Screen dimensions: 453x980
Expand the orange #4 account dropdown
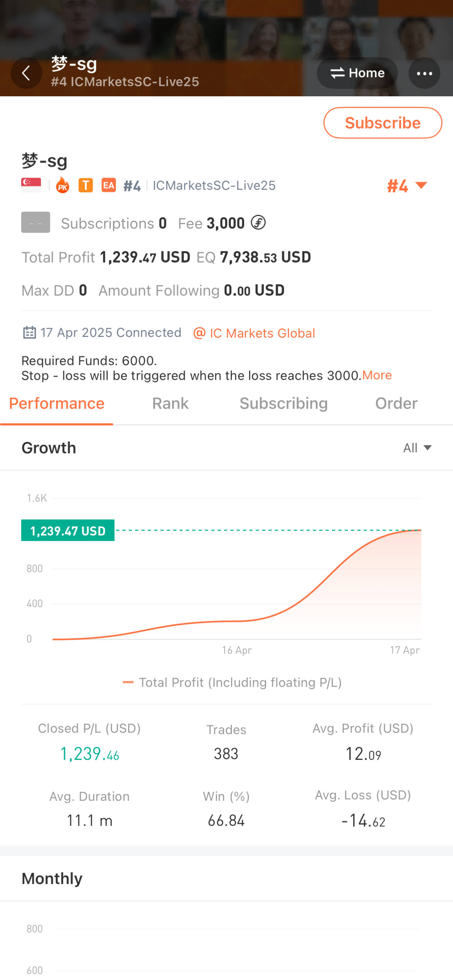tap(407, 186)
